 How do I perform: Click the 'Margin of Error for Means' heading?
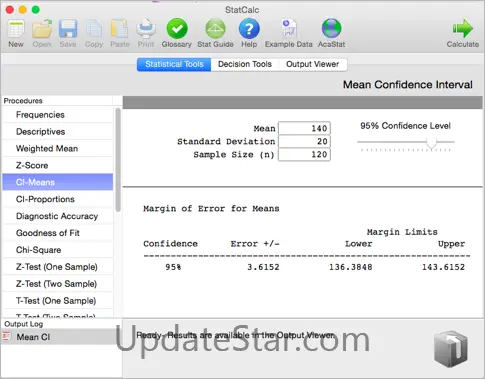point(211,209)
